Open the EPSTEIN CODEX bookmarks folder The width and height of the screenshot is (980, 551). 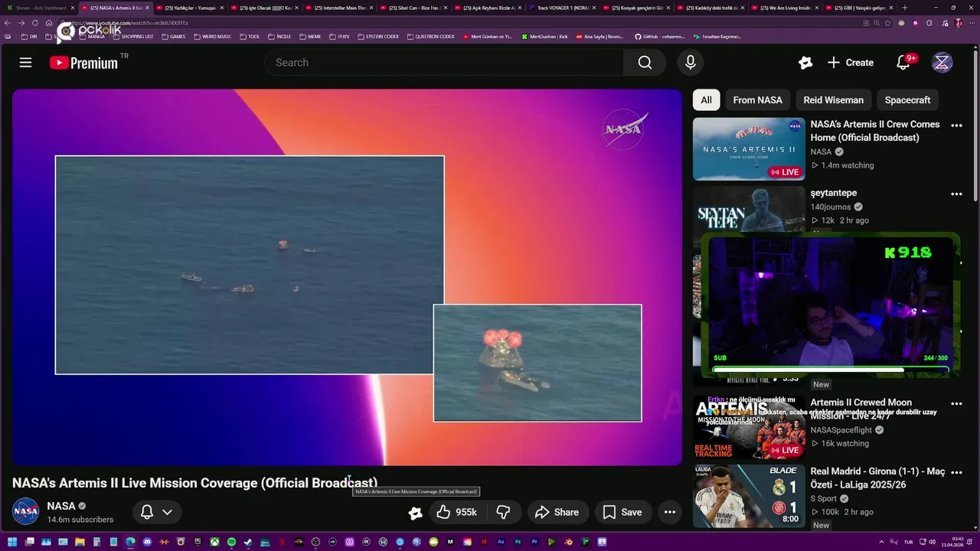coord(378,37)
